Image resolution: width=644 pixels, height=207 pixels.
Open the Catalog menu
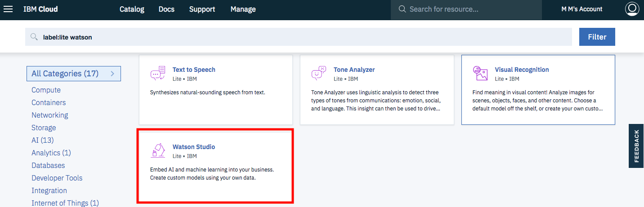tap(132, 9)
